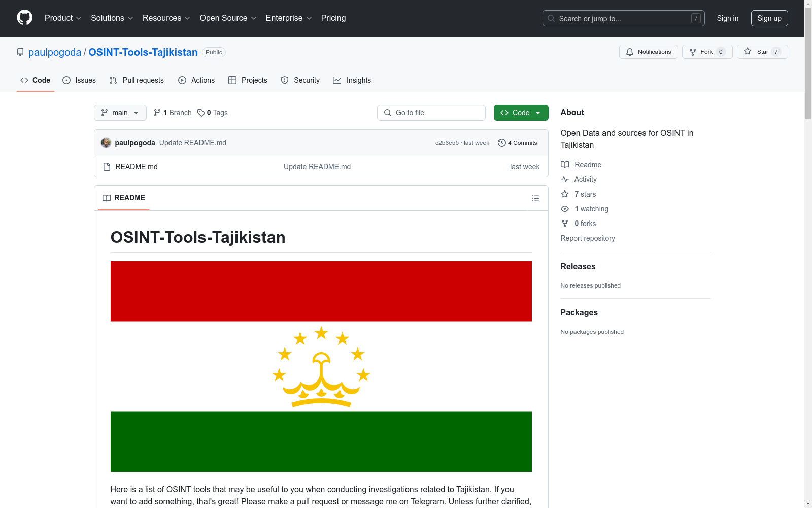Open the Pull requests tab

137,80
